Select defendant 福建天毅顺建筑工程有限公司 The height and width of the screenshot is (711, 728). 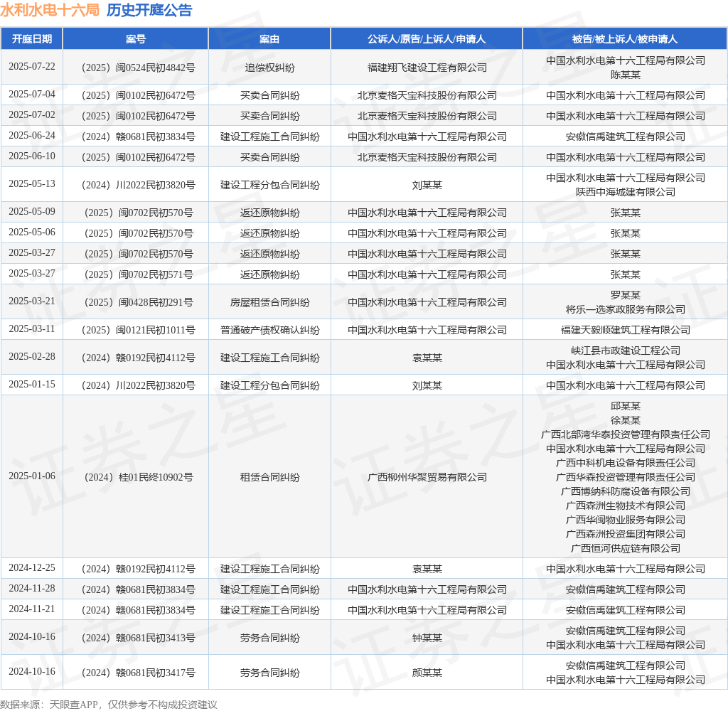[626, 330]
